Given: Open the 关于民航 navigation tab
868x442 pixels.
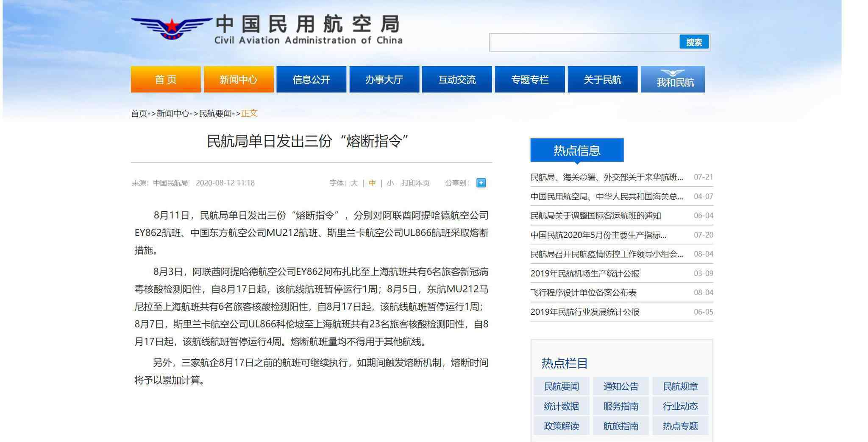Looking at the screenshot, I should (x=603, y=79).
